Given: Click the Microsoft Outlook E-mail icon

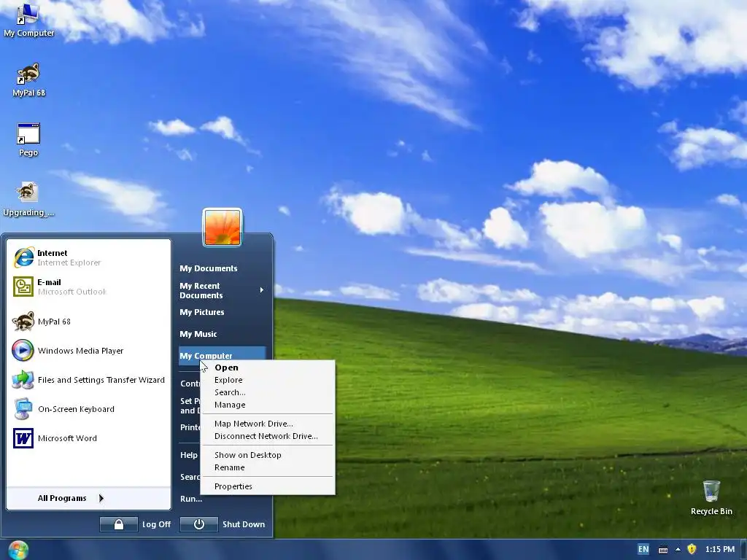Looking at the screenshot, I should point(23,287).
